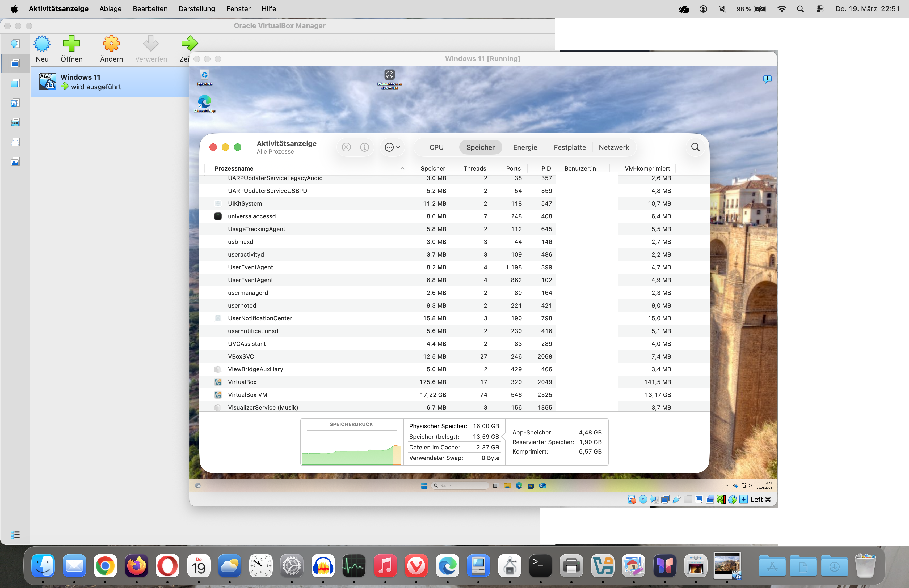Click Informationen zu diesem Bild desktop icon
Image resolution: width=909 pixels, height=588 pixels.
point(390,80)
